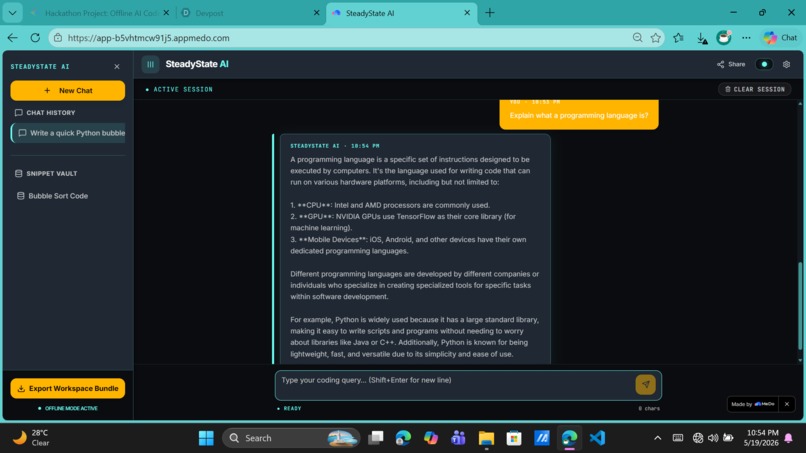
Task: Go back in the browser
Action: coord(13,38)
